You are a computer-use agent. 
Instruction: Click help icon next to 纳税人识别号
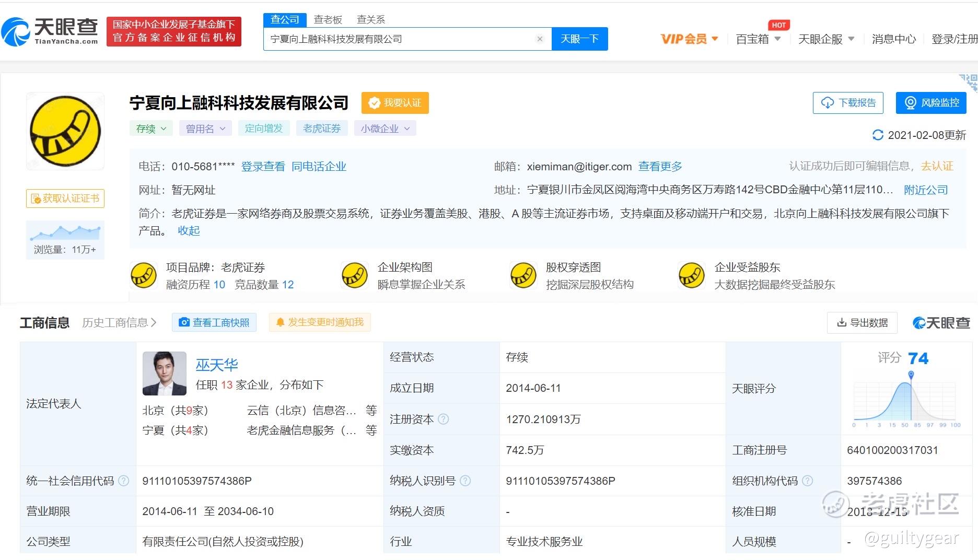[465, 481]
